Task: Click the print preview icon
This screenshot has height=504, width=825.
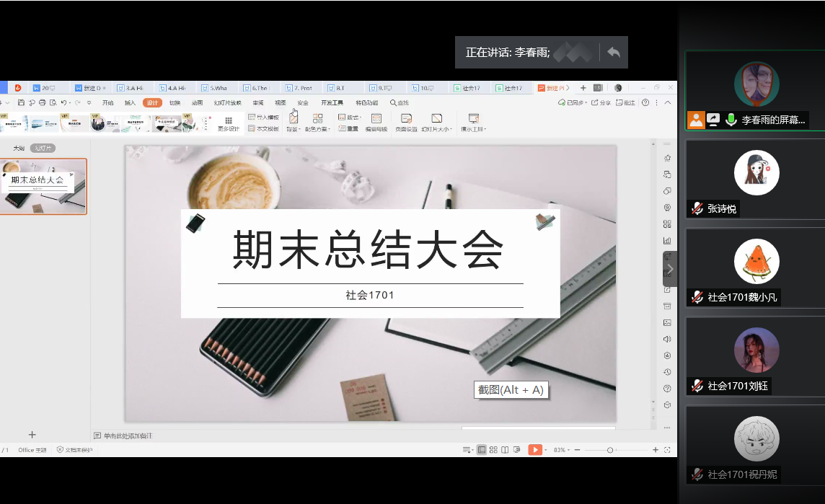Action: pyautogui.click(x=53, y=102)
